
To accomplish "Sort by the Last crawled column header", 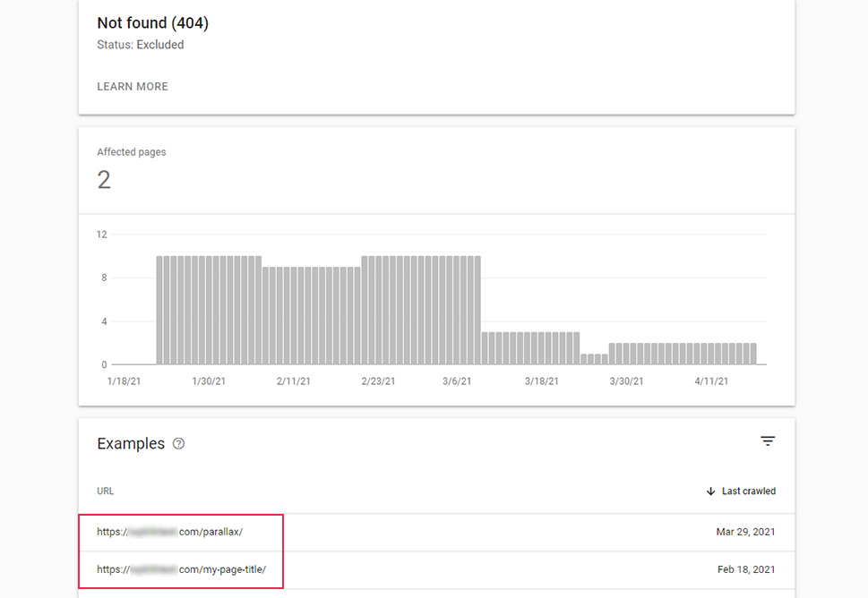I will coord(748,491).
